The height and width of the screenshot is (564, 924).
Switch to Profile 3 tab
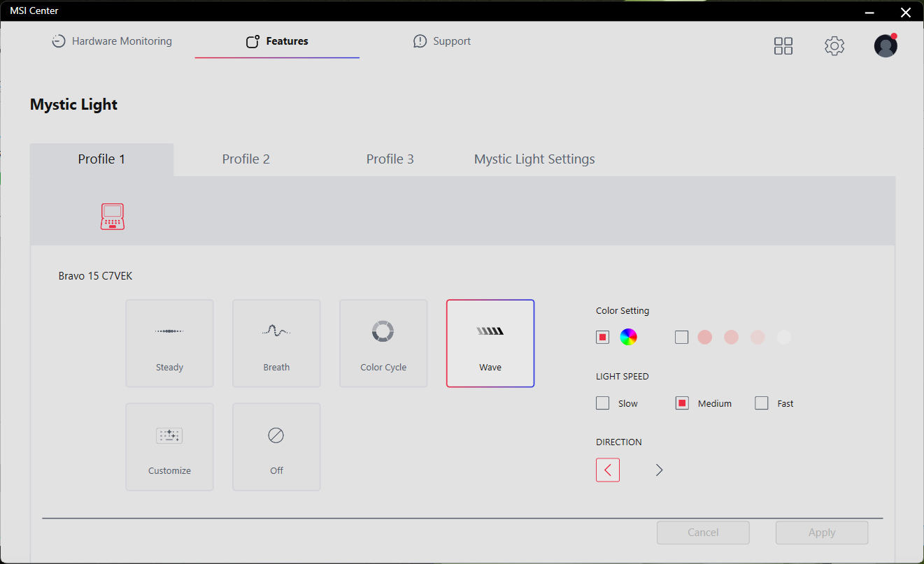coord(390,159)
